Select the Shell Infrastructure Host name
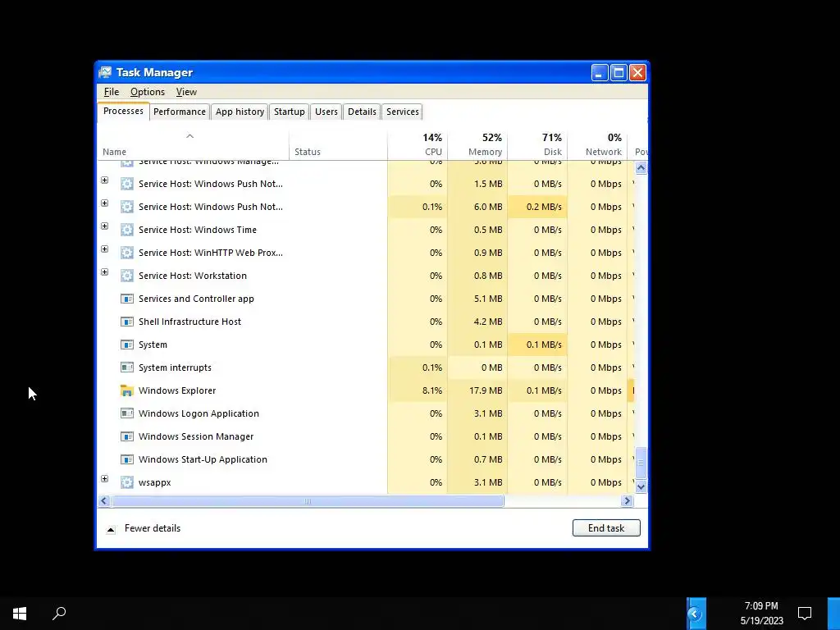The image size is (840, 630). [x=189, y=322]
